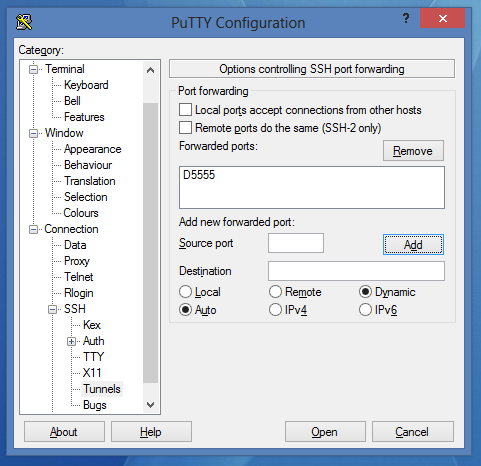481x466 pixels.
Task: Enable remote ports do the same checkbox
Action: coord(185,127)
